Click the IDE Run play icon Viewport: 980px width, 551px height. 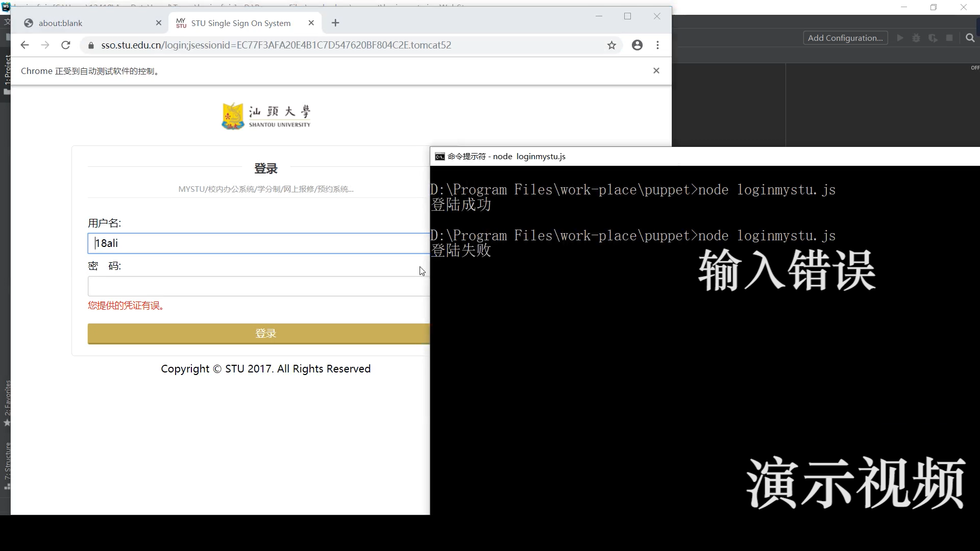pyautogui.click(x=900, y=38)
